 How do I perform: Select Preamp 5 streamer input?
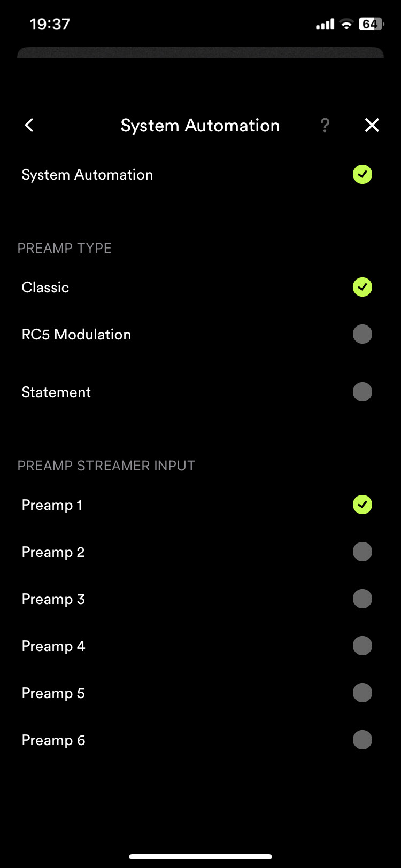click(362, 693)
